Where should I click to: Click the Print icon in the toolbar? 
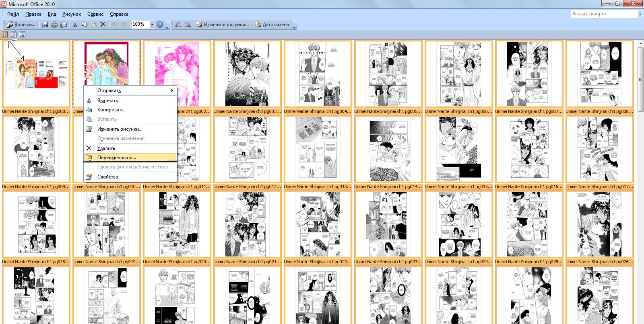click(x=54, y=25)
